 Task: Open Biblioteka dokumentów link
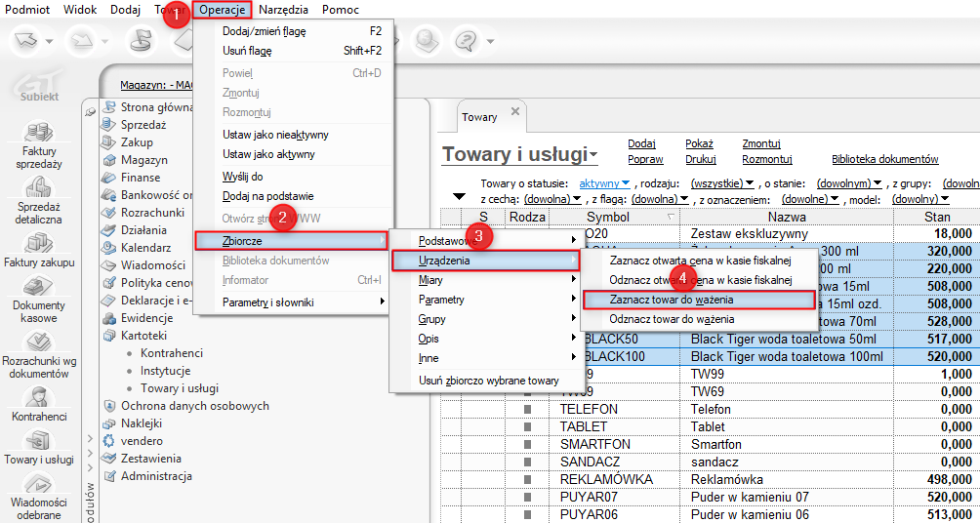coord(884,159)
